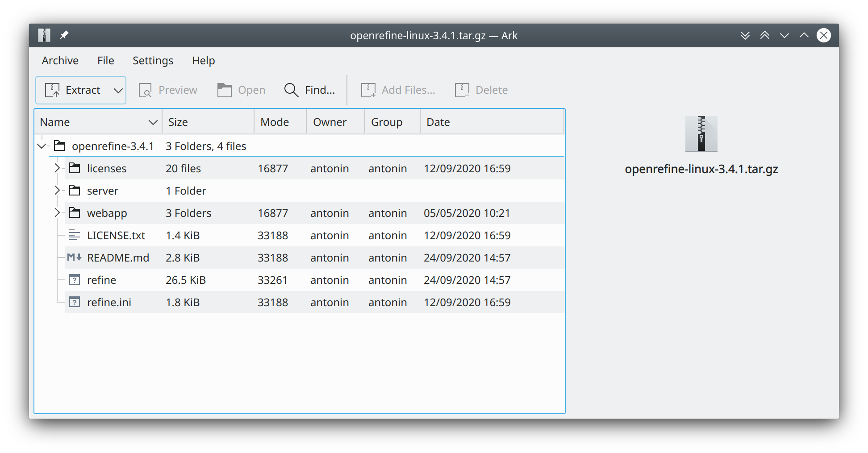The width and height of the screenshot is (868, 453).
Task: Open the Archive menu
Action: click(x=60, y=60)
